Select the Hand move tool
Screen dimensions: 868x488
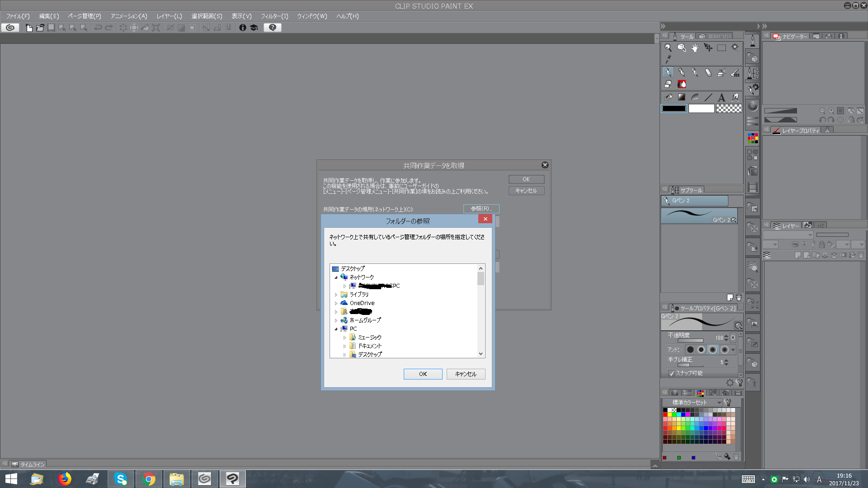pos(695,48)
